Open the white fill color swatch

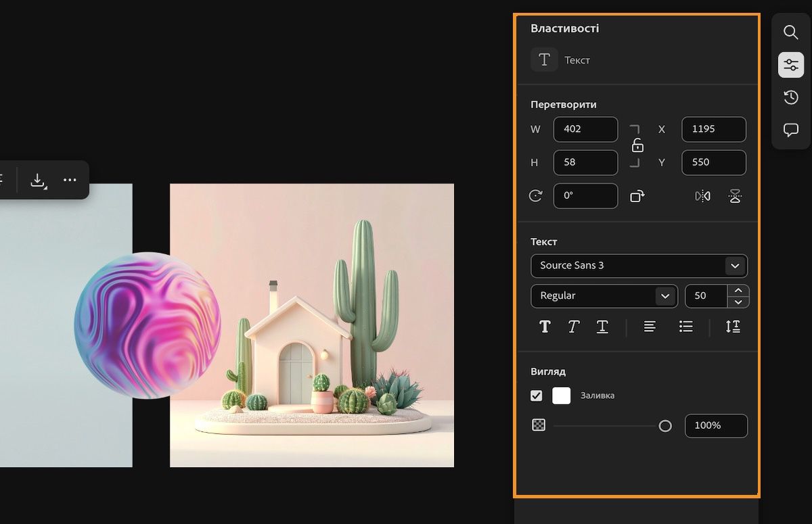point(562,396)
